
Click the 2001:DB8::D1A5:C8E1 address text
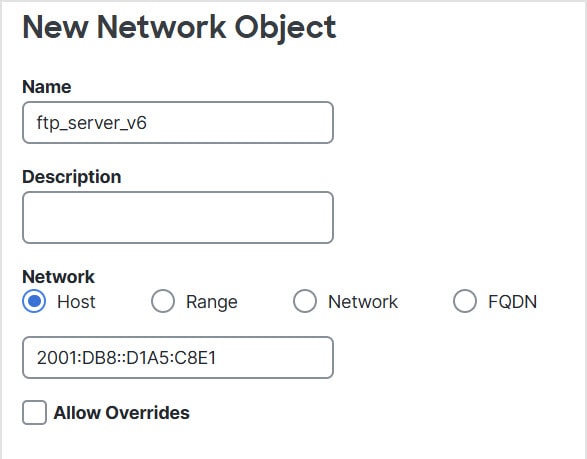click(127, 358)
